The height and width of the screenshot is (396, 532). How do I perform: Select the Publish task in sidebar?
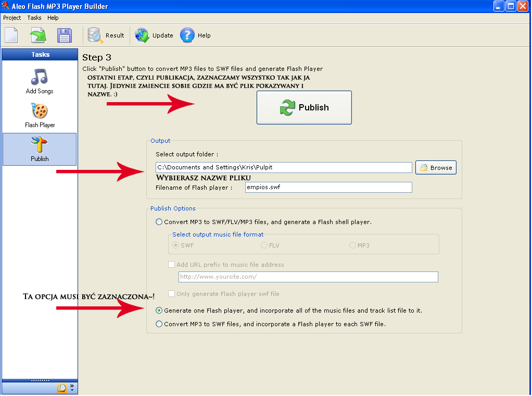click(40, 149)
